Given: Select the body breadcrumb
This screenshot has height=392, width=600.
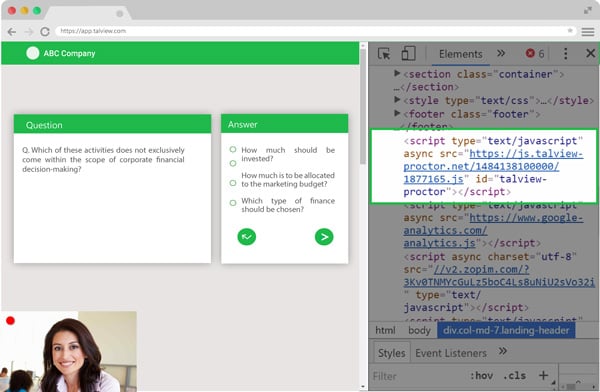Looking at the screenshot, I should click(x=419, y=330).
